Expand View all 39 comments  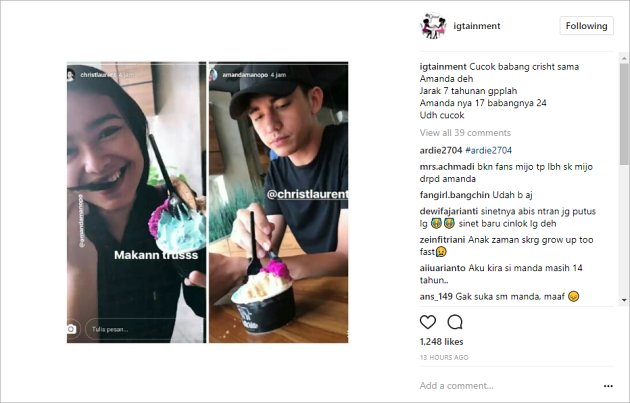point(465,133)
